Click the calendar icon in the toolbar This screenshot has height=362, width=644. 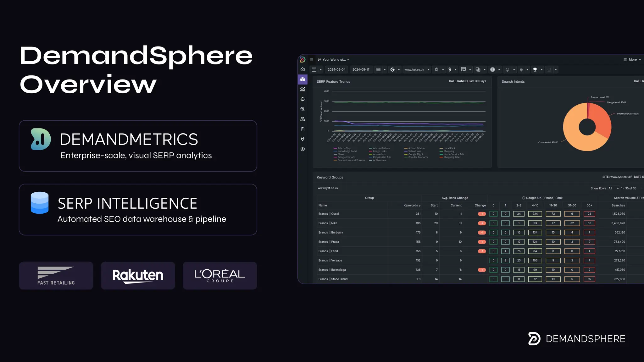point(314,70)
